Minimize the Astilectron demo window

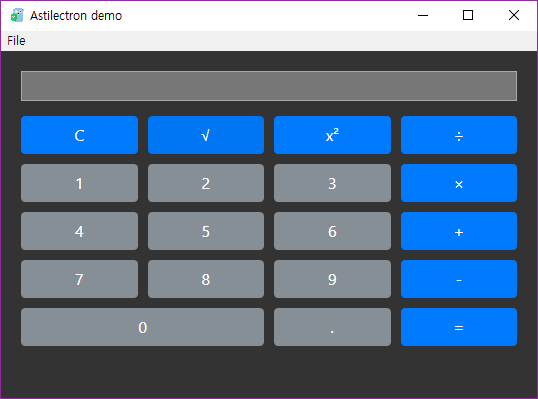point(423,15)
